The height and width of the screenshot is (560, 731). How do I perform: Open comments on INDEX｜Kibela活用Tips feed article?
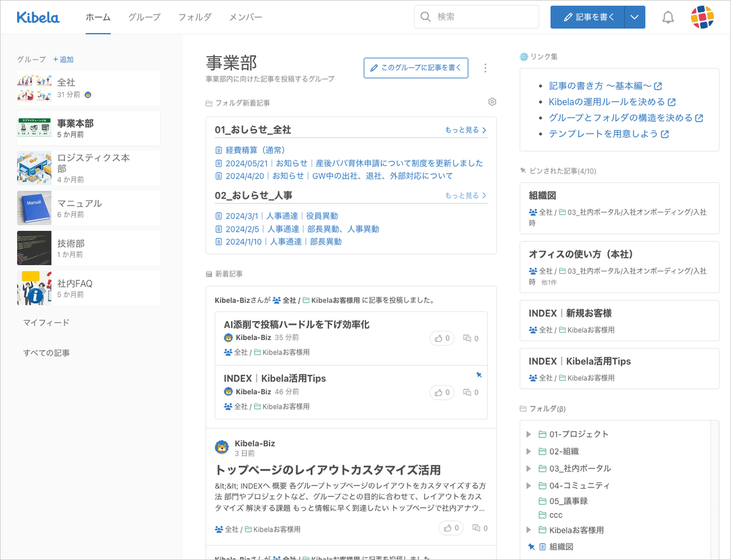click(471, 392)
